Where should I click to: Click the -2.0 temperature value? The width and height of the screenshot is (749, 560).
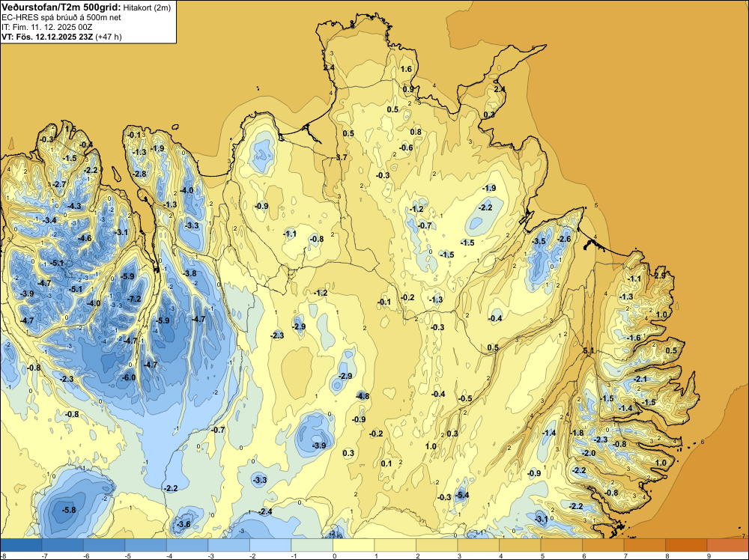click(588, 453)
